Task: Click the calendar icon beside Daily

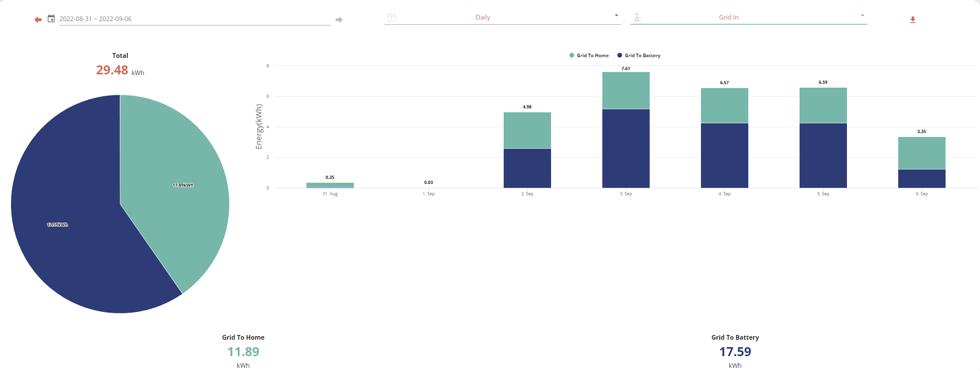Action: 391,18
